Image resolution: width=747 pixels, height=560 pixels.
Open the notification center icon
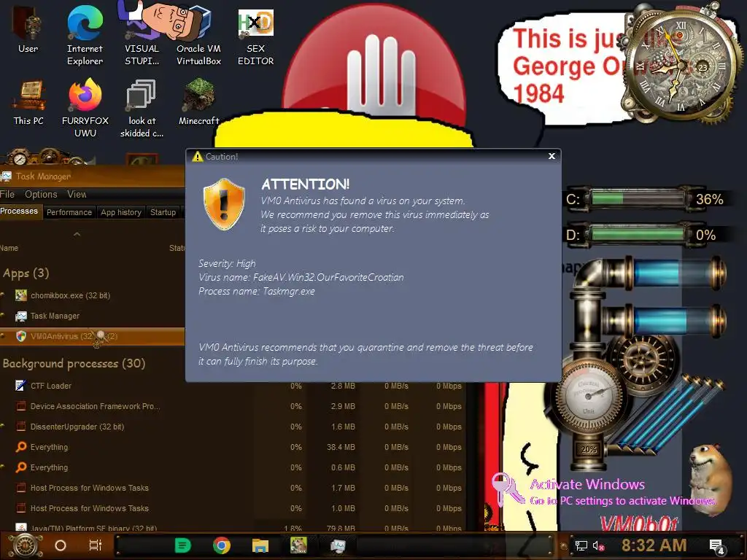[716, 547]
